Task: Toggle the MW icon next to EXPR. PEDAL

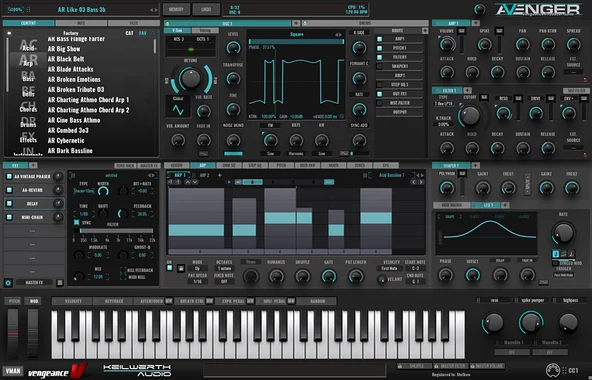Action: pos(250,301)
